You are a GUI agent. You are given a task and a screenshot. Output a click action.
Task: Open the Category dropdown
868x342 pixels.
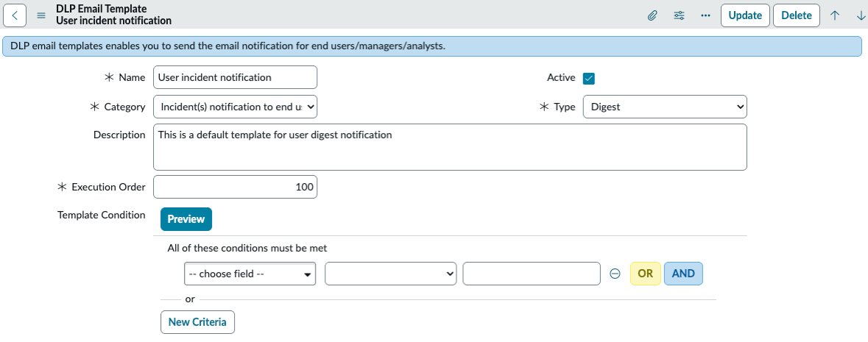[236, 107]
